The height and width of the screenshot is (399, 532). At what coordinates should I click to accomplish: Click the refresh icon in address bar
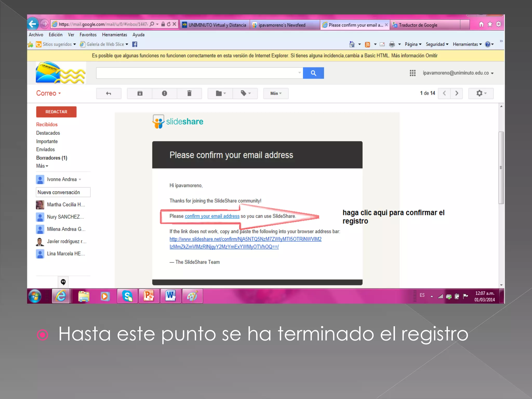tap(169, 24)
